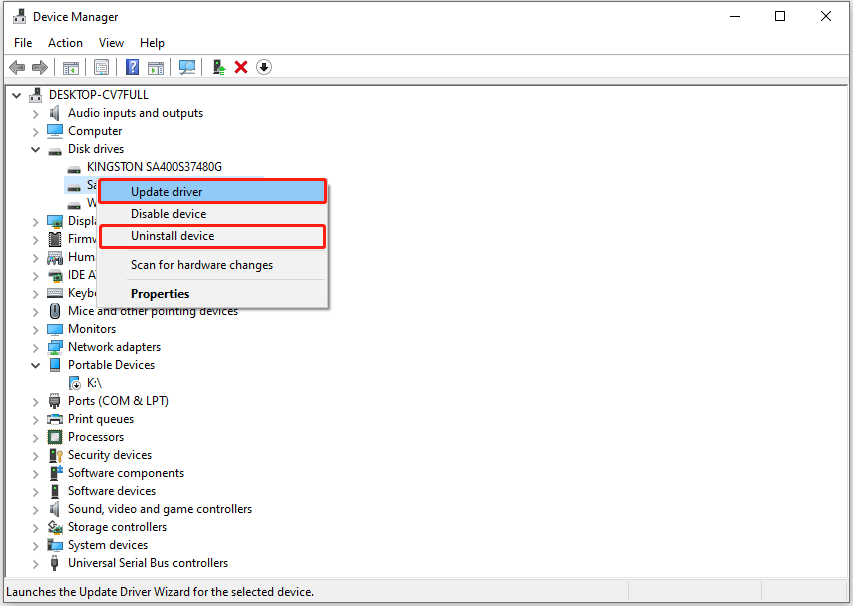Click the Scan for hardware changes toolbar icon
Viewport: 853px width, 606px height.
187,67
